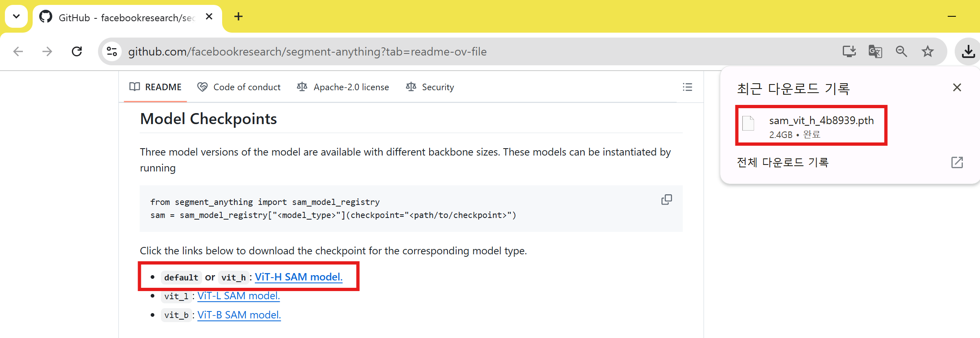Go back to previous page
The image size is (980, 338).
tap(18, 51)
